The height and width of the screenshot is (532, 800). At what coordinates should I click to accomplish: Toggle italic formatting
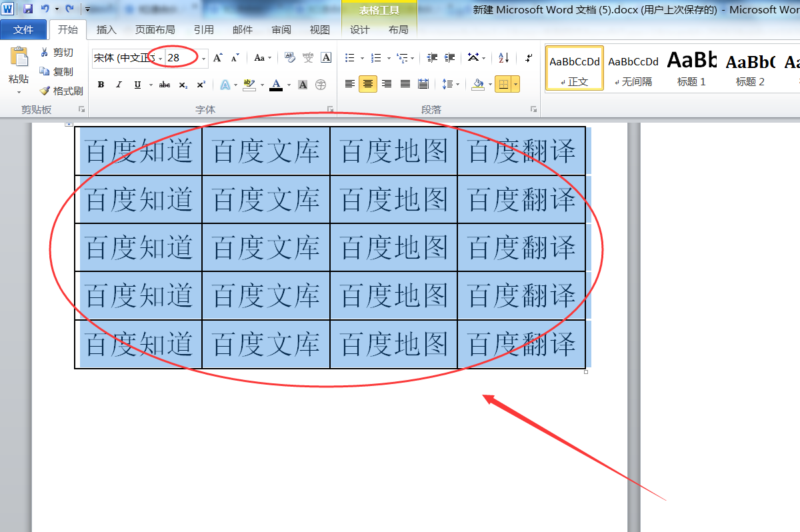click(119, 85)
